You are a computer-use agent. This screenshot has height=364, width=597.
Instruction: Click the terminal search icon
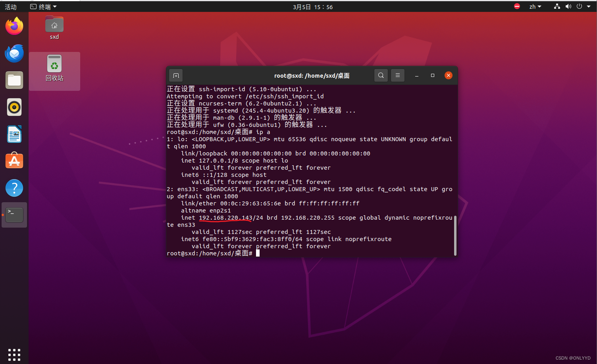click(x=381, y=75)
